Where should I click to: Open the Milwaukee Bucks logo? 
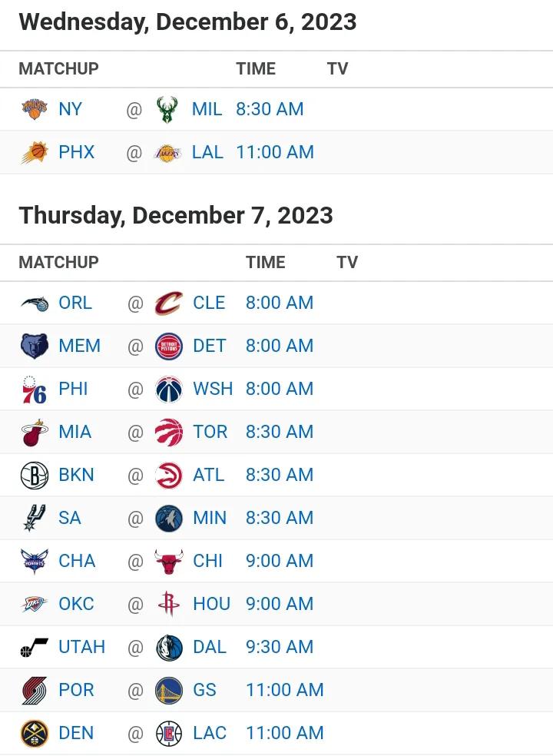point(167,109)
